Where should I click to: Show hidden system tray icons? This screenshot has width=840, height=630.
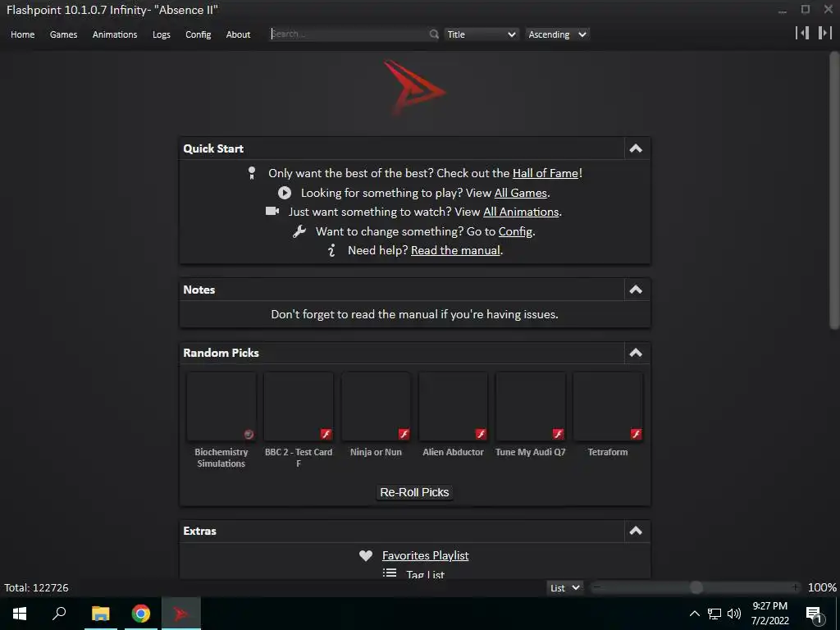694,614
